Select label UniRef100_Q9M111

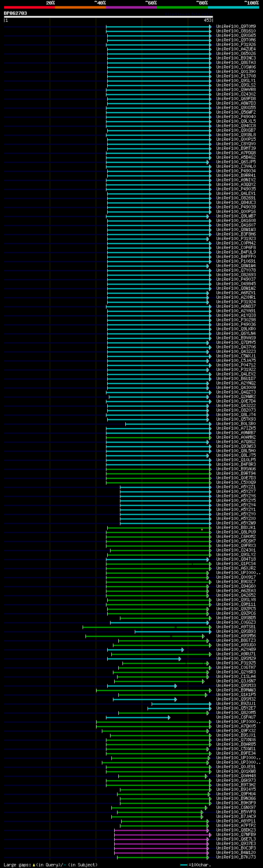point(236,604)
